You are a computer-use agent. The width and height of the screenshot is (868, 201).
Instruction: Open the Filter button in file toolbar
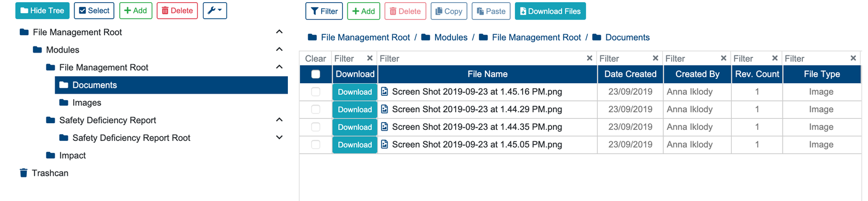324,11
